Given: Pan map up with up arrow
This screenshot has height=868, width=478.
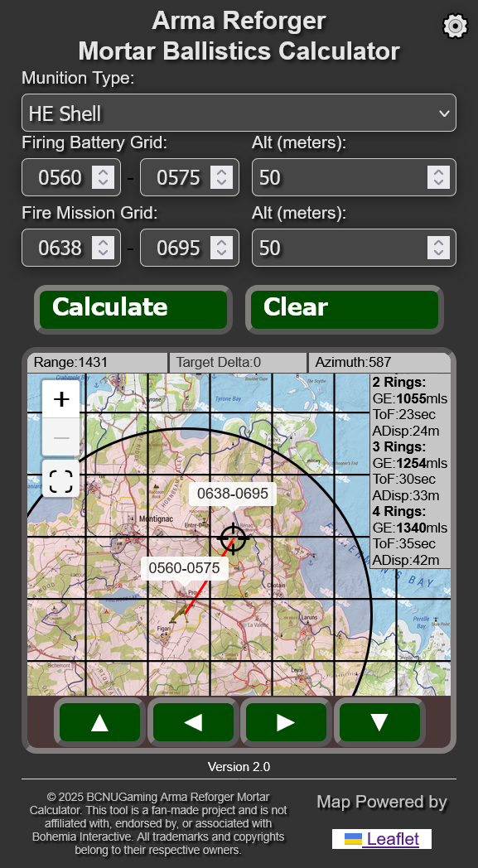Looking at the screenshot, I should coord(99,722).
